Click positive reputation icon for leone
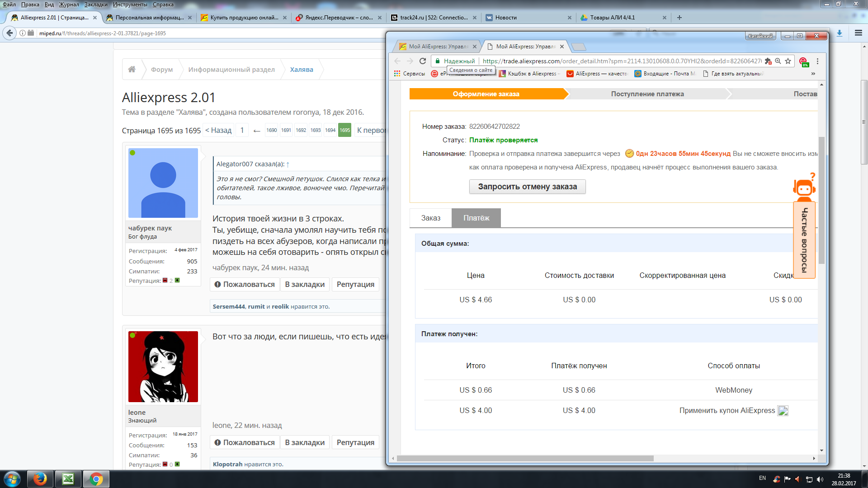Image resolution: width=868 pixels, height=488 pixels. pos(177,464)
